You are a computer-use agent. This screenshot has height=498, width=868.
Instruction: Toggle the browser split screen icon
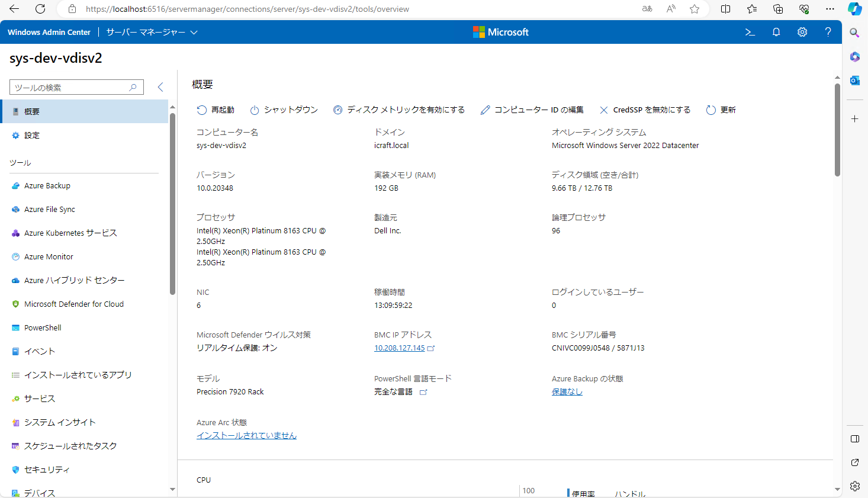tap(725, 9)
